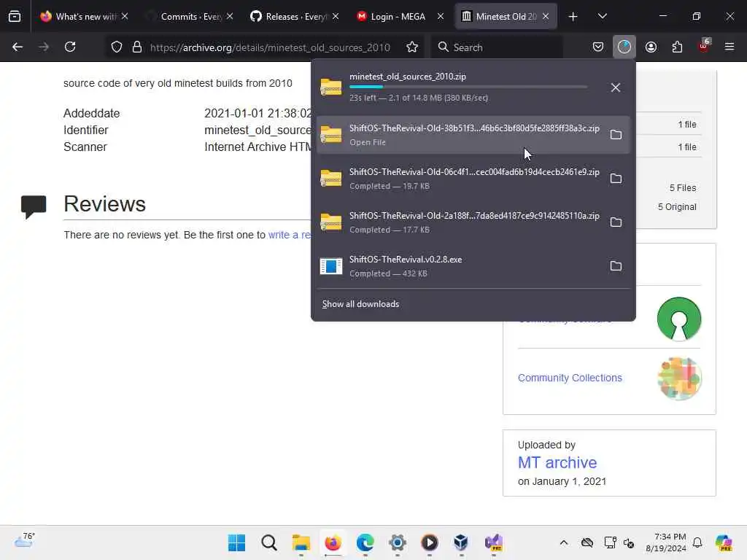Viewport: 747px width, 560px height.
Task: Open a new browser tab
Action: click(573, 17)
